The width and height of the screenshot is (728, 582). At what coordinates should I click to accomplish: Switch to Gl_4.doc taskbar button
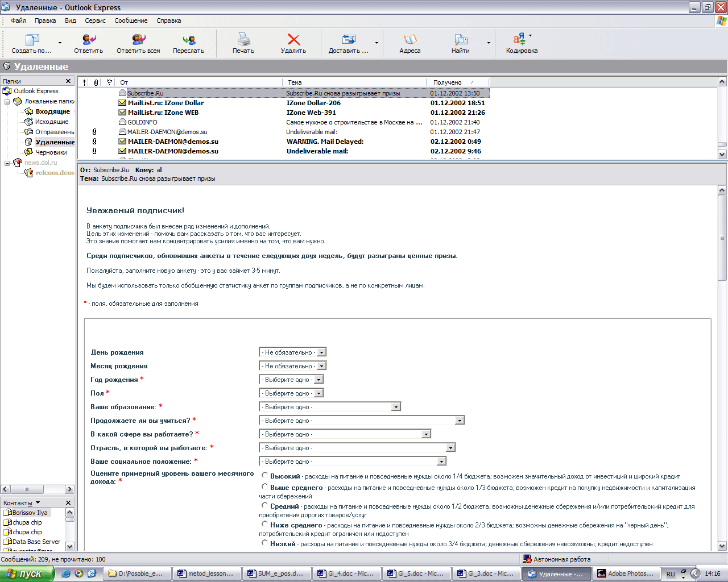tap(347, 573)
